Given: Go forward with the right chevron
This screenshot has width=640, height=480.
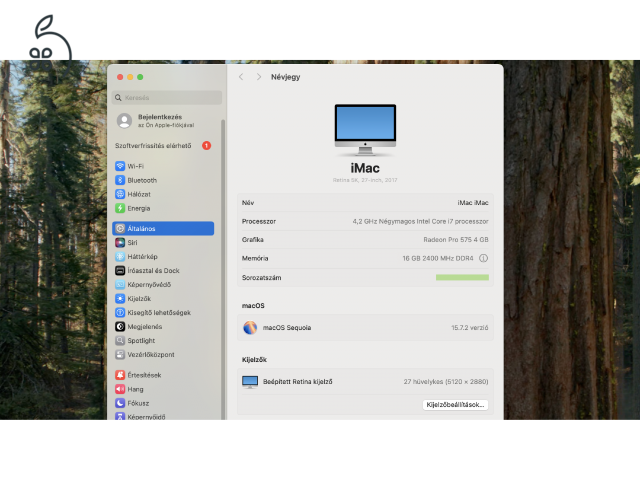Looking at the screenshot, I should coord(259,77).
